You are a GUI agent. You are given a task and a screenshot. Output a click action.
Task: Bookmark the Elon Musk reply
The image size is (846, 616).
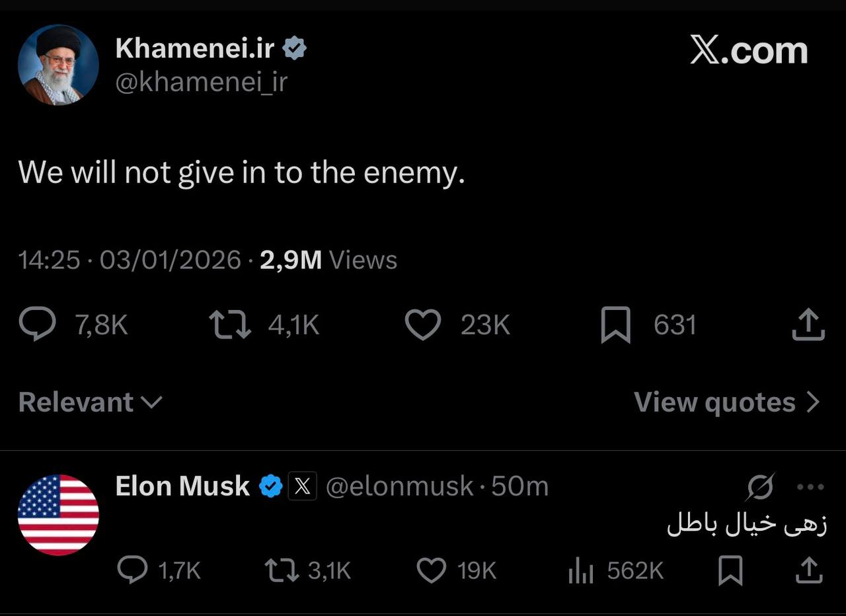[730, 570]
